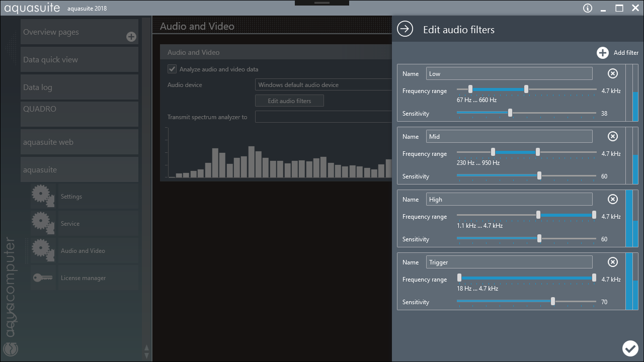Click the Mid filter sensitivity slider handle
The image size is (644, 362).
point(539,175)
